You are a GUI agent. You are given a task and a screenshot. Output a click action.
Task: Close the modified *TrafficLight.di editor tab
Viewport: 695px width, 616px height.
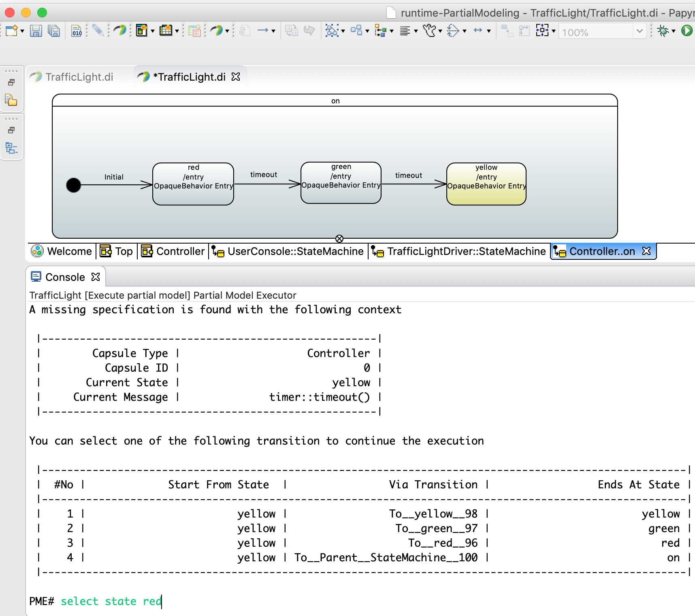[236, 77]
